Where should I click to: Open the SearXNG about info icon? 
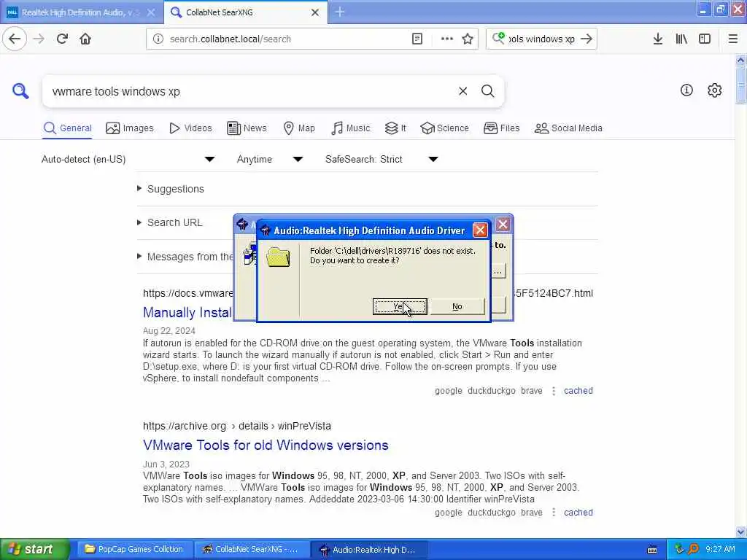[x=686, y=90]
